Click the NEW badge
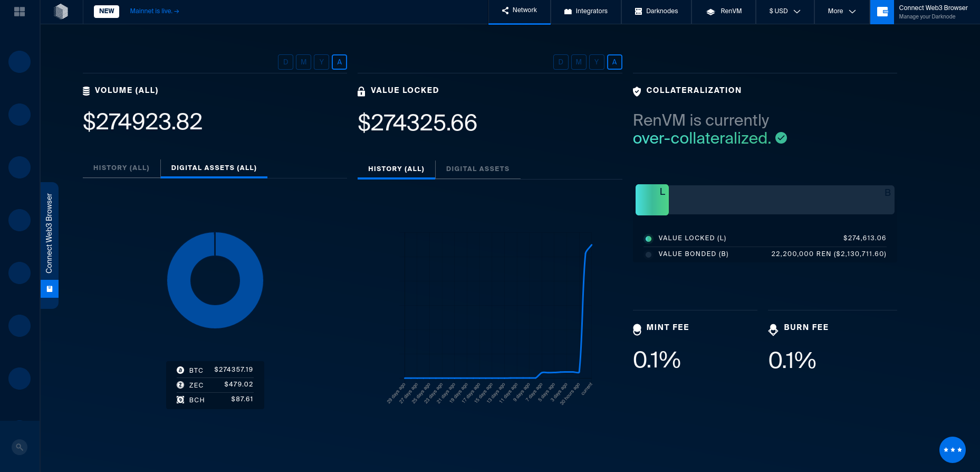 coord(107,11)
